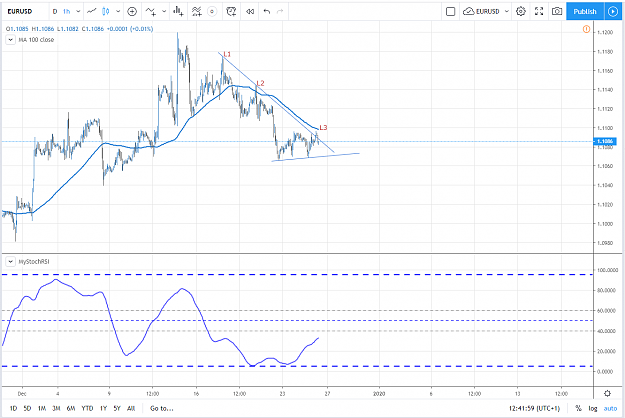Click the Publish button

pyautogui.click(x=585, y=12)
